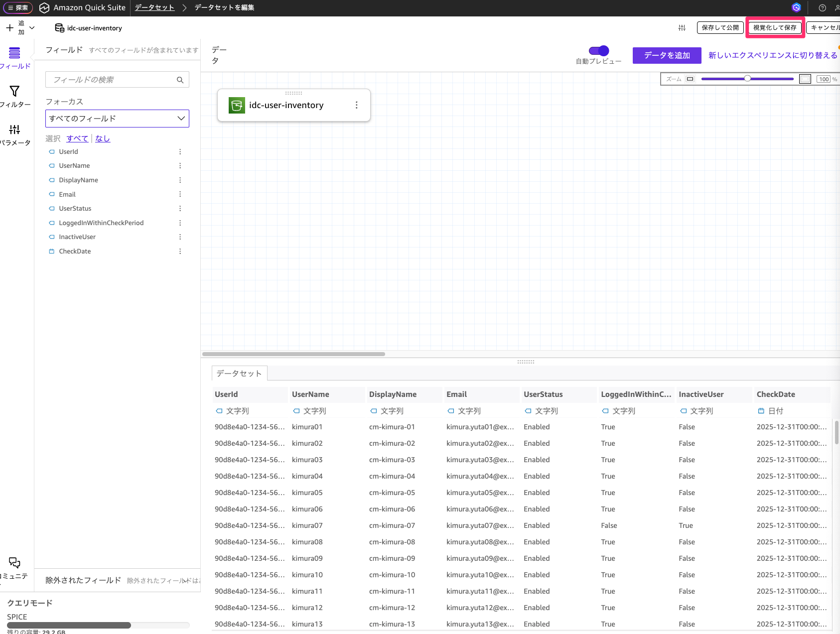This screenshot has width=840, height=634.
Task: Click zoom-to-fit icon right of zoom slider
Action: click(x=805, y=79)
